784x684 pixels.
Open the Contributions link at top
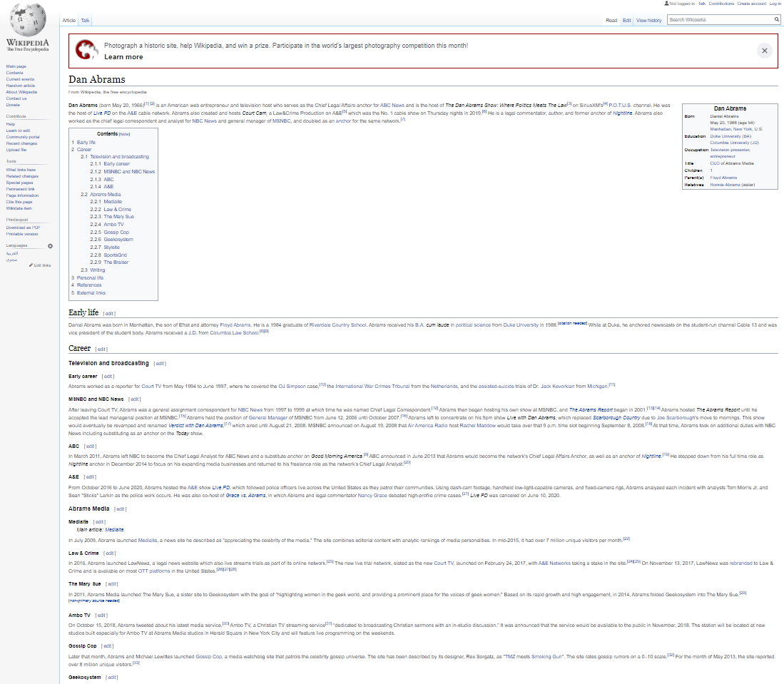tap(721, 4)
